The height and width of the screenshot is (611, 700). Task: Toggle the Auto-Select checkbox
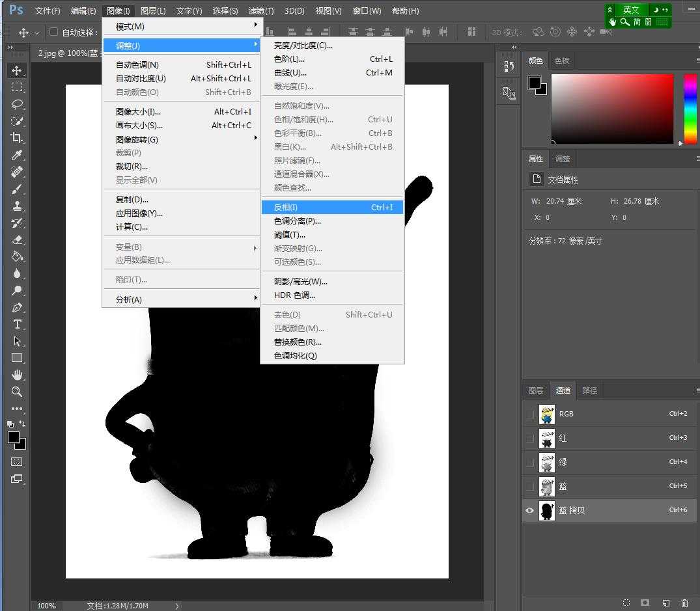click(53, 32)
